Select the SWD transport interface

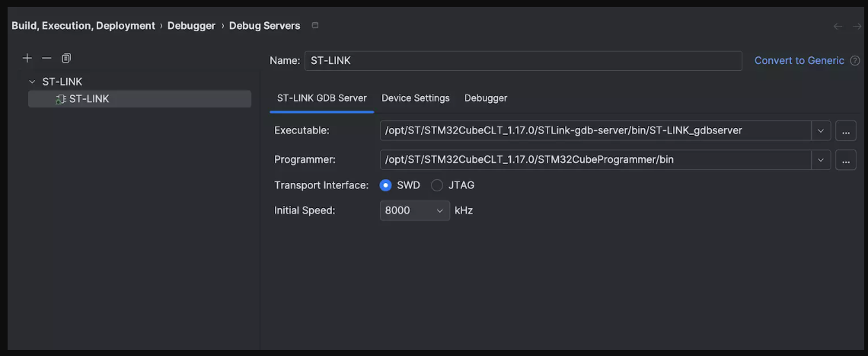pyautogui.click(x=386, y=185)
